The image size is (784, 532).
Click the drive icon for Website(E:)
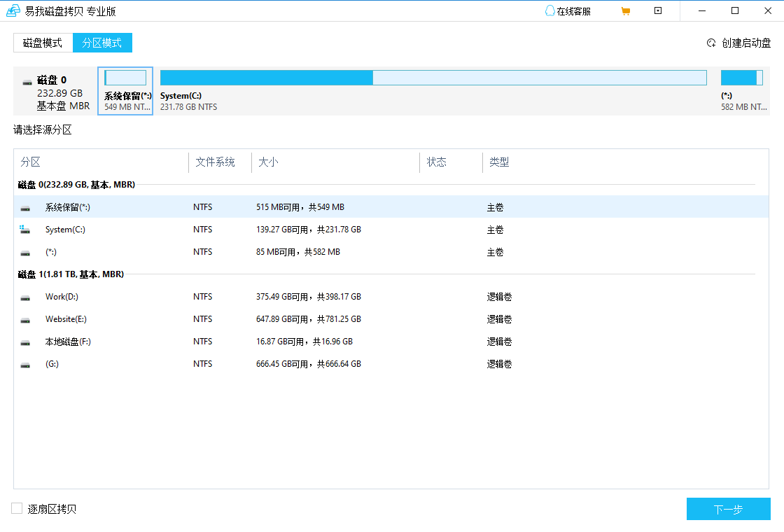(x=25, y=320)
